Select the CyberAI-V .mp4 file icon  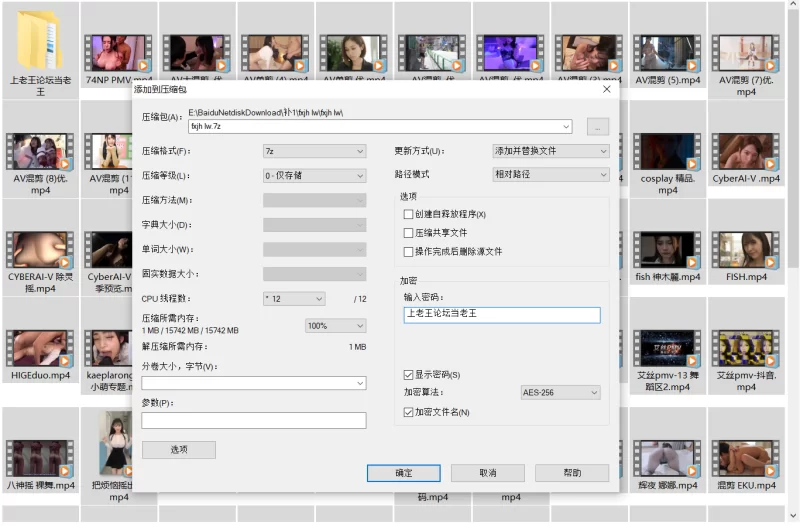point(745,150)
